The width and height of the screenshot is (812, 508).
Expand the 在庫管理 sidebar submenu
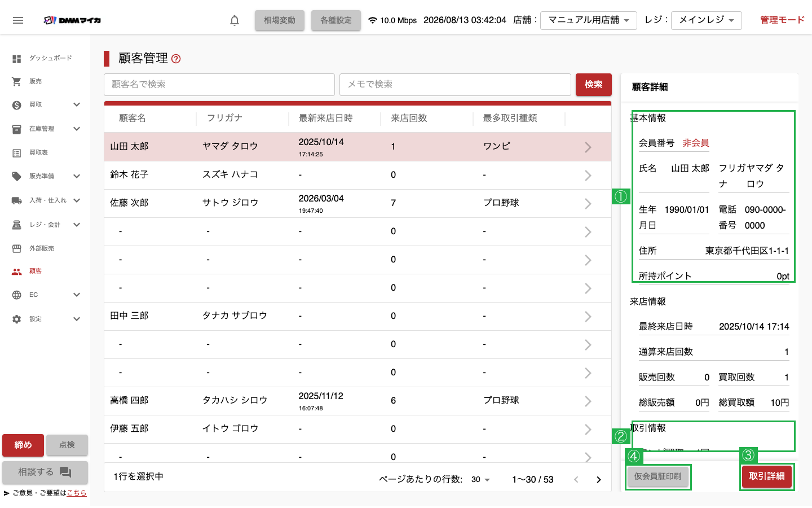click(x=77, y=129)
